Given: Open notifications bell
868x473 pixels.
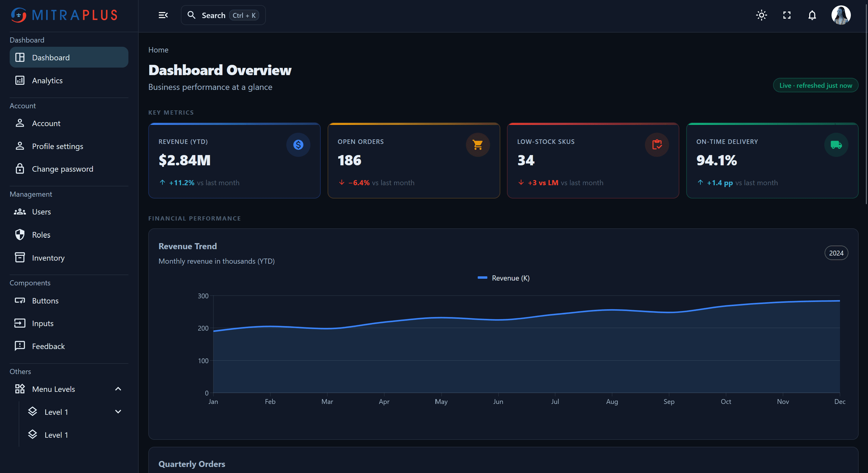Looking at the screenshot, I should click(812, 15).
